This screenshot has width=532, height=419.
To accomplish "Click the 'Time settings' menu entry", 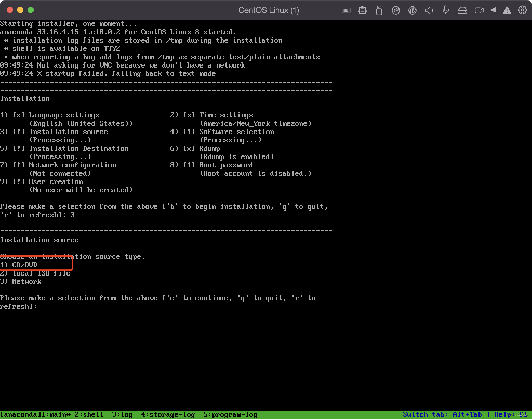I will coord(226,115).
